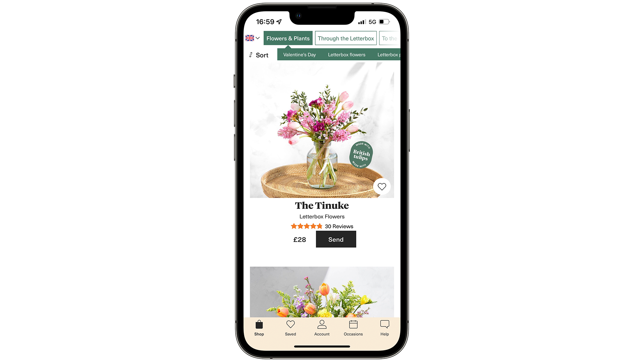Tap the Occasions icon in bottom bar

coord(353,325)
